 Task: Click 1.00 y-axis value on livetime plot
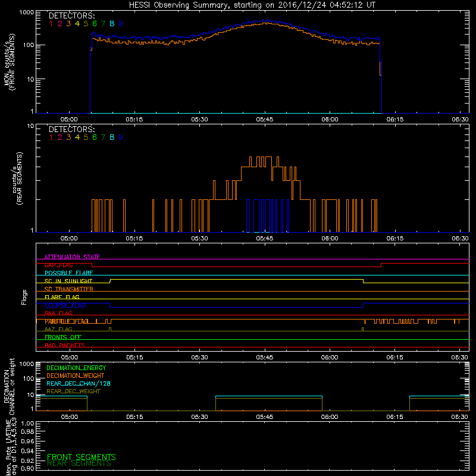coord(27,423)
